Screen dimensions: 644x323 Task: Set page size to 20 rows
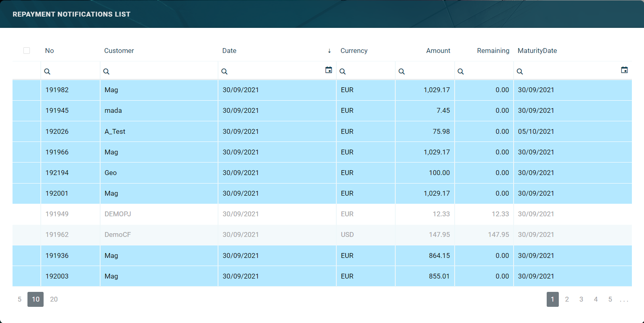coord(54,299)
